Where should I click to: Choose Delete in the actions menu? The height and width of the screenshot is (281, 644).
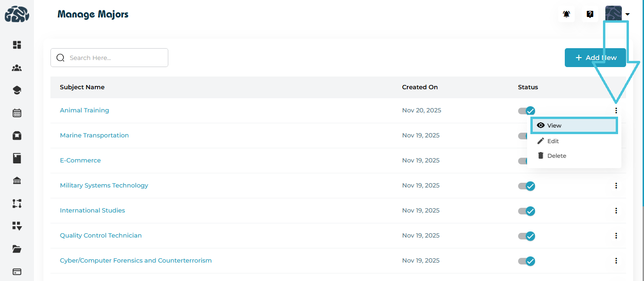pos(556,156)
